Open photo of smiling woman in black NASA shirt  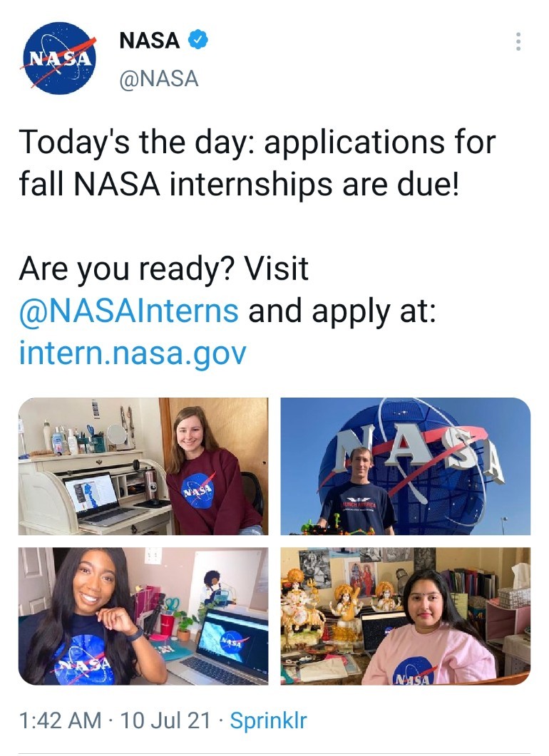[143, 616]
